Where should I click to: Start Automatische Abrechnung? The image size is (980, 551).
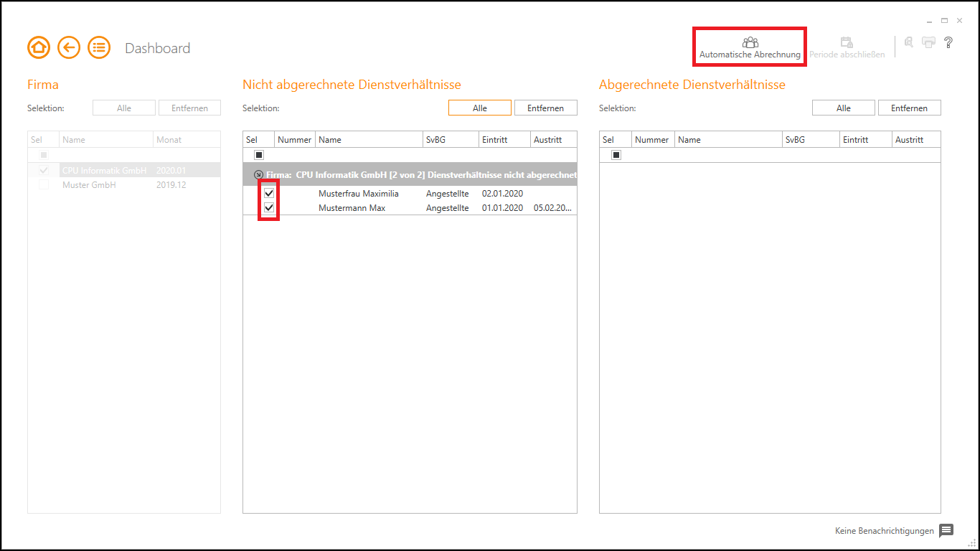750,47
